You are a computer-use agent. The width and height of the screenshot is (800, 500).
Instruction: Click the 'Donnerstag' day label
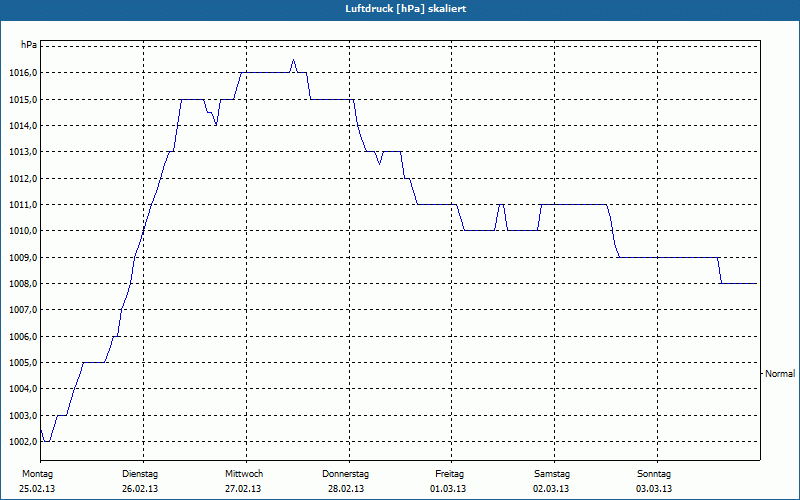345,474
